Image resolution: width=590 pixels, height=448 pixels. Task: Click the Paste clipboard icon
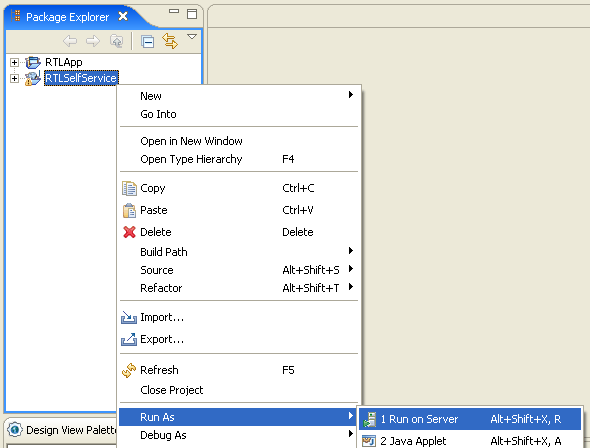pyautogui.click(x=129, y=210)
